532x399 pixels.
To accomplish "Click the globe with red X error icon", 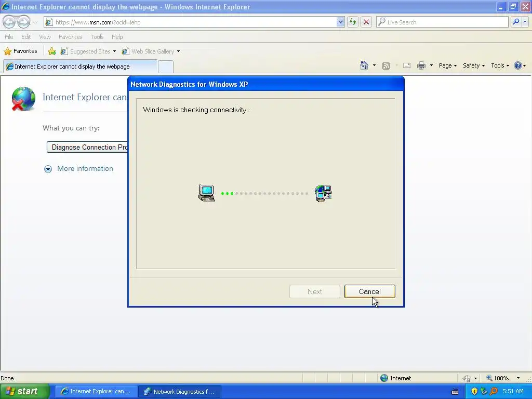I will pos(23,99).
